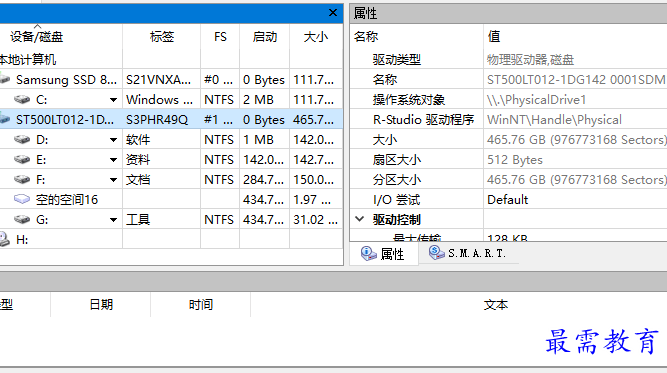This screenshot has height=373, width=667.
Task: Click the Windows ... label of C: drive
Action: (160, 100)
